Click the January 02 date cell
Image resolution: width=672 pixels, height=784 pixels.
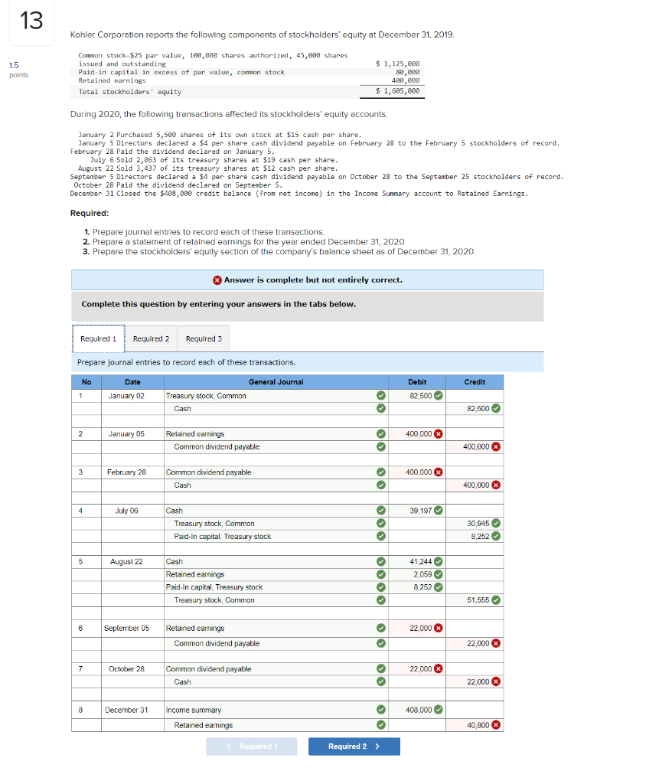click(132, 396)
